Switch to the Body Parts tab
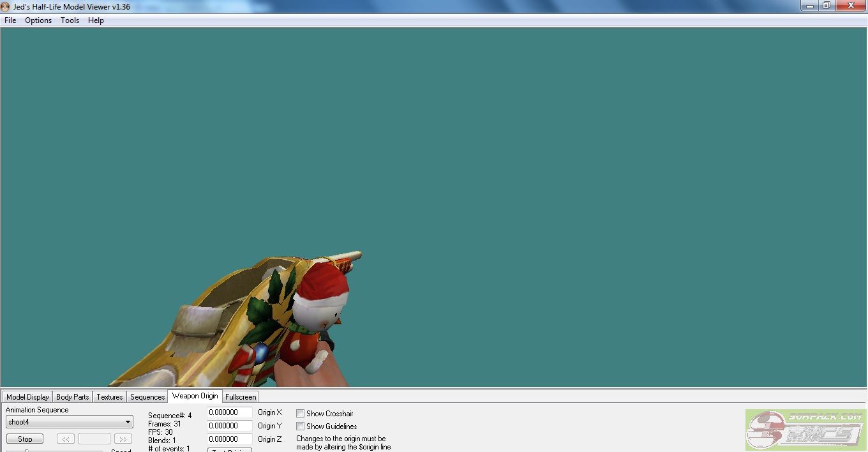The image size is (868, 452). tap(72, 397)
